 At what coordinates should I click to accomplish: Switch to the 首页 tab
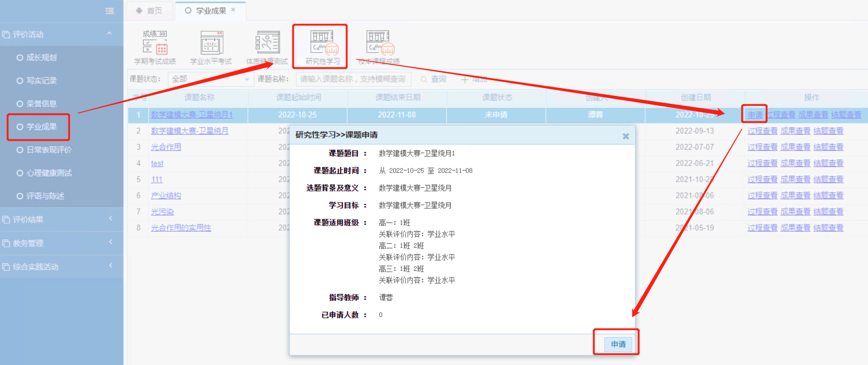(x=150, y=11)
